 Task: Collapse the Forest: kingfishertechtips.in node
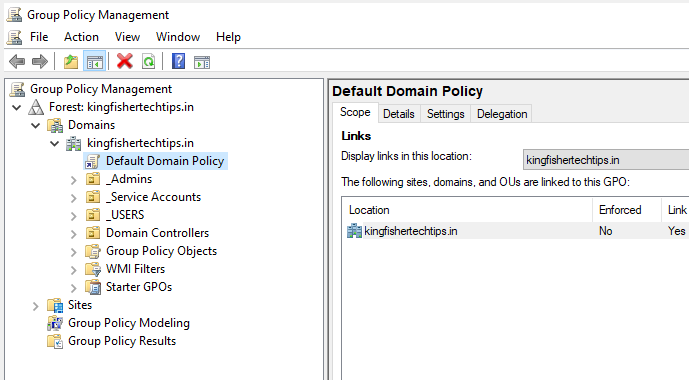(17, 107)
